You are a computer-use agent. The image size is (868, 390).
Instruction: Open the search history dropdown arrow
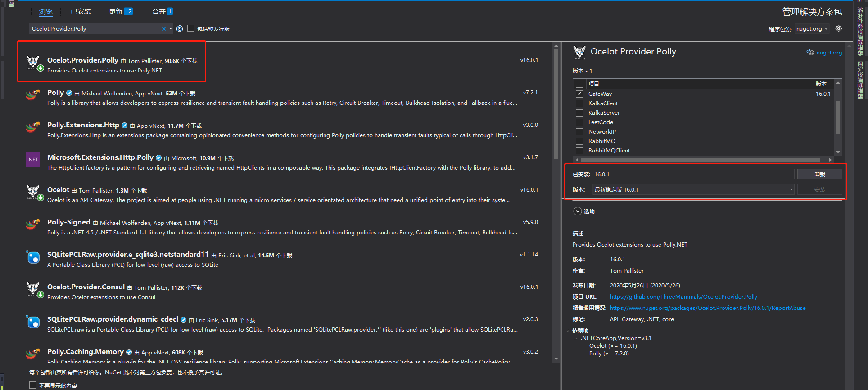click(x=171, y=29)
